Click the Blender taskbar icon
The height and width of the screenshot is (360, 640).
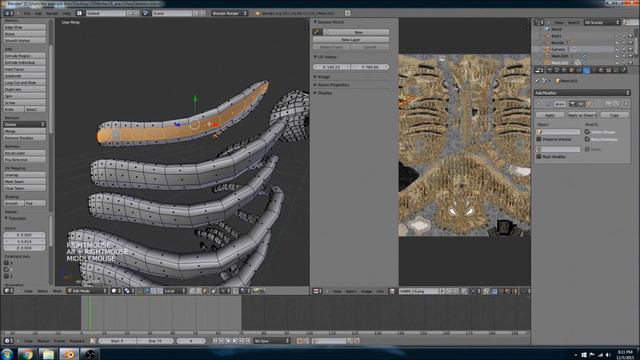click(69, 354)
